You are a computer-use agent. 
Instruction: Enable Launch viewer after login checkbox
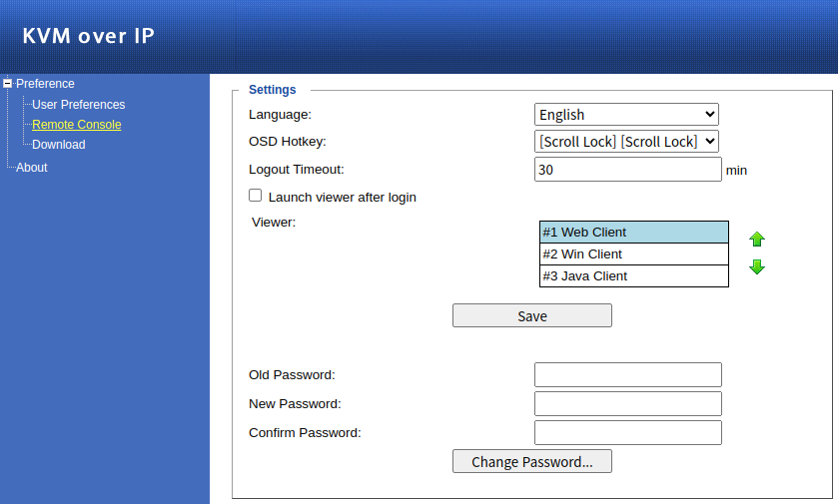[255, 196]
